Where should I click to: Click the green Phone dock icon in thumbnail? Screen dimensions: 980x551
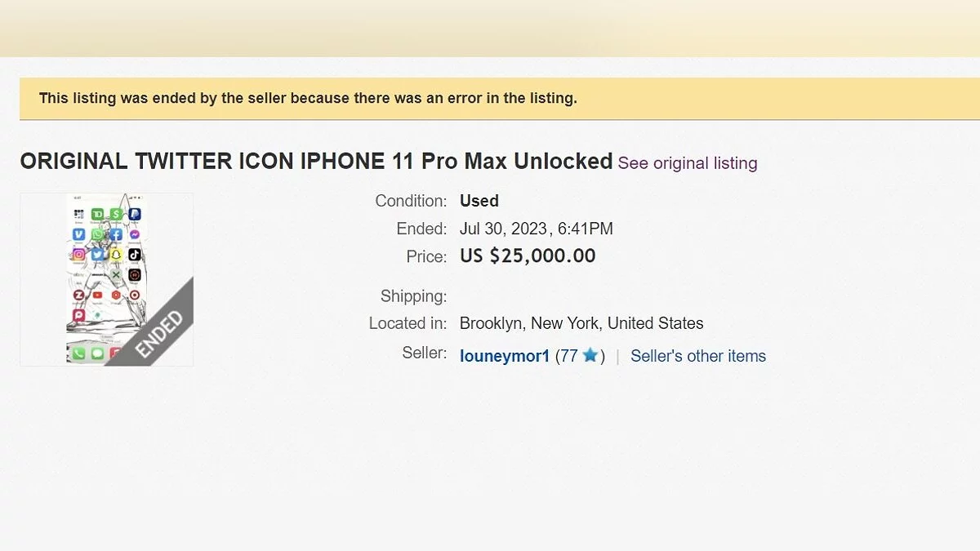pos(79,353)
